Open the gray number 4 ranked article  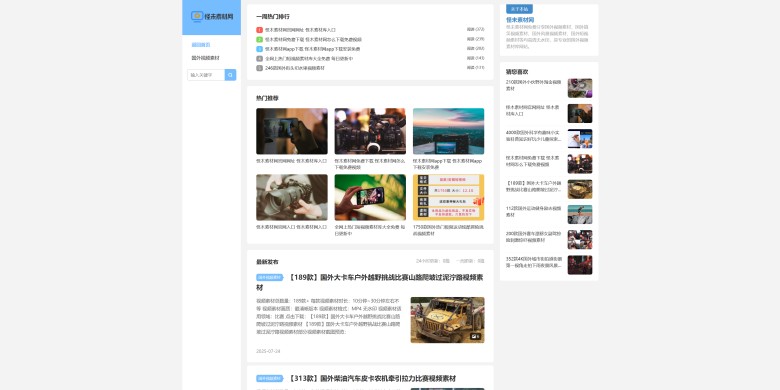(308, 58)
